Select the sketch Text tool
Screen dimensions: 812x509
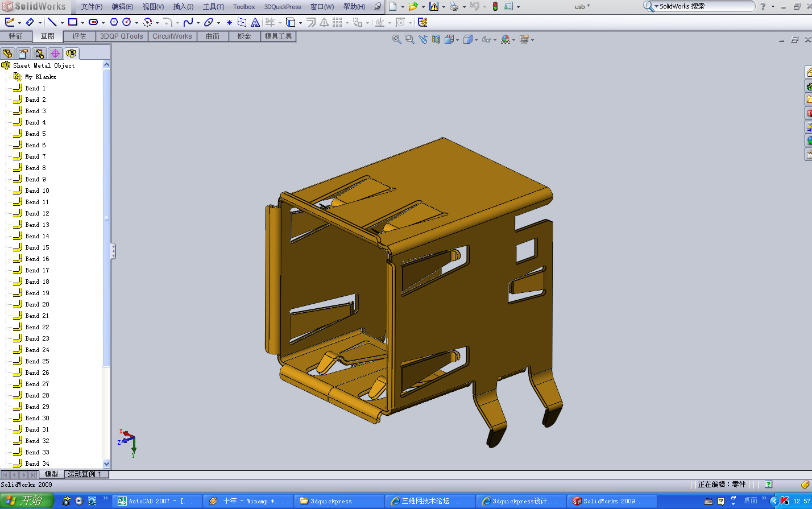point(255,22)
